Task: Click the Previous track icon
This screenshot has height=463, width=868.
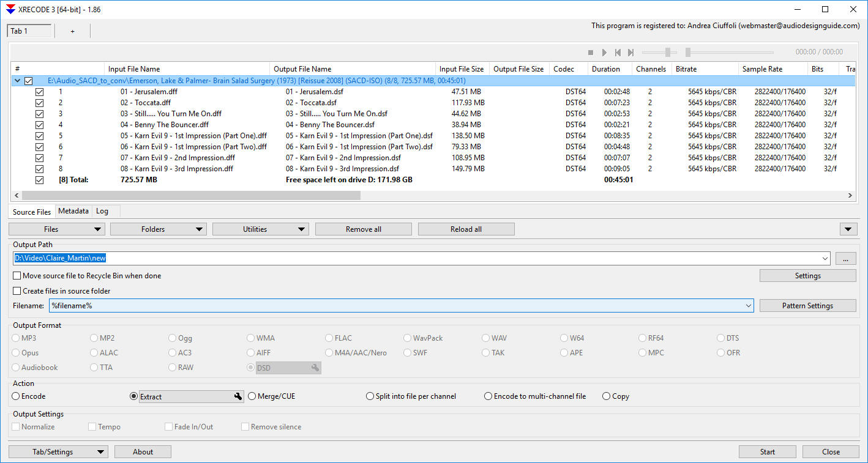Action: tap(618, 53)
